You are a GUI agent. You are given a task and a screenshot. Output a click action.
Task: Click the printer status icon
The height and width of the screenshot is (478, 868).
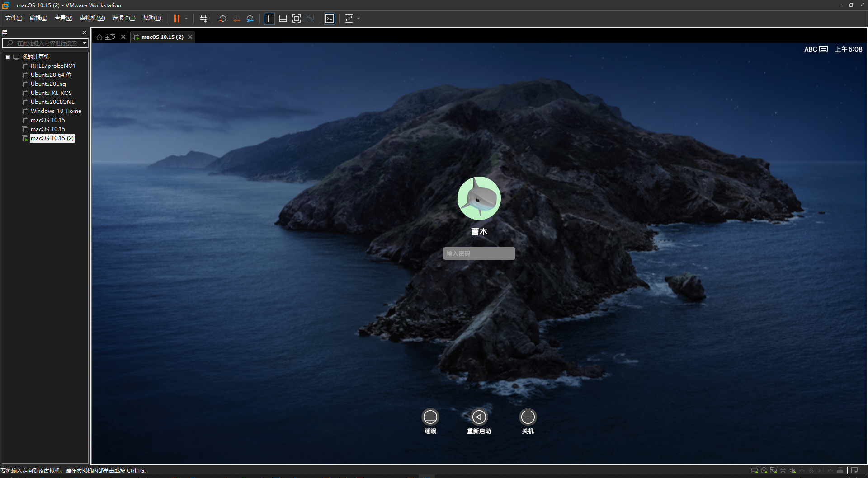783,470
